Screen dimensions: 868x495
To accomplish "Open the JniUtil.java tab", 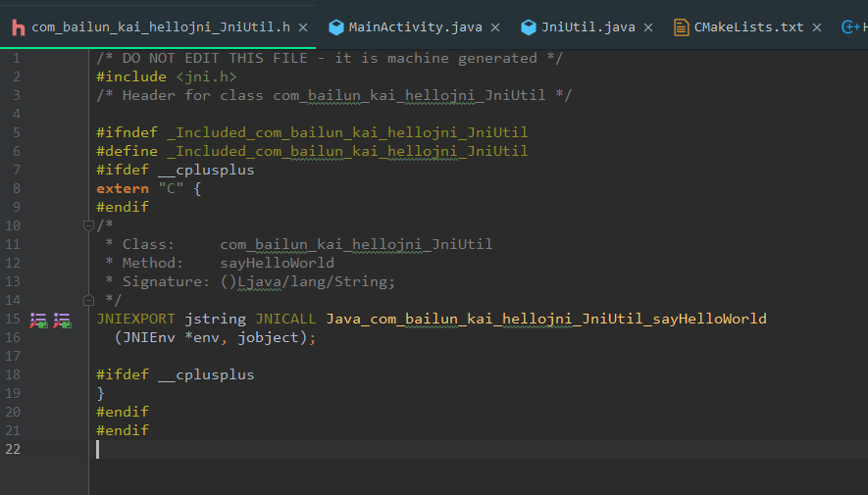I will click(x=587, y=27).
